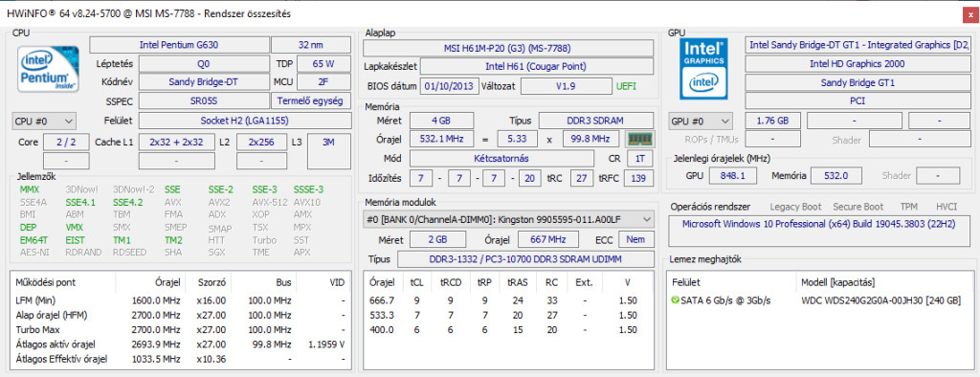Click the Intel Pentium inside logo
Viewport: 980px width, 377px height.
tap(48, 70)
